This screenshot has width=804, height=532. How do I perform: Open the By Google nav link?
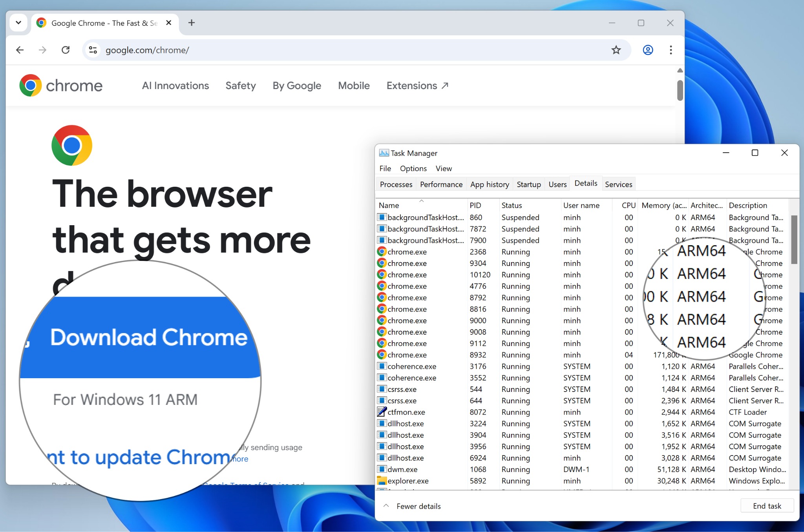pos(297,86)
